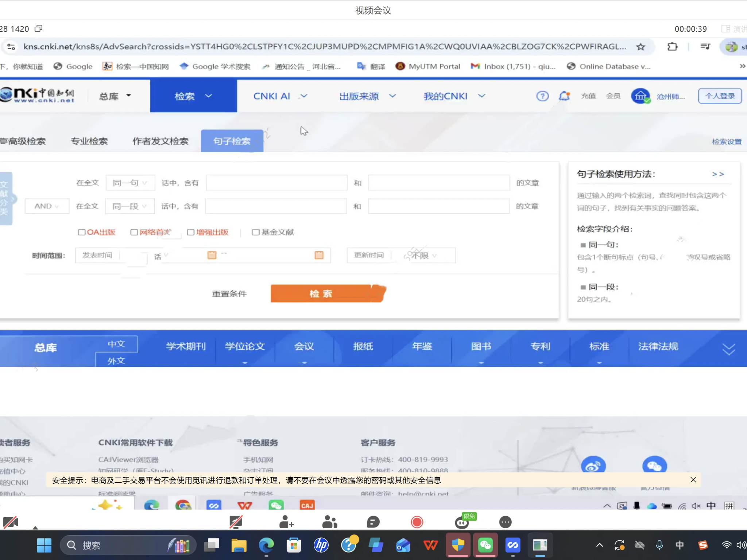Open browser extensions puzzle icon
This screenshot has width=747, height=560.
(x=672, y=47)
